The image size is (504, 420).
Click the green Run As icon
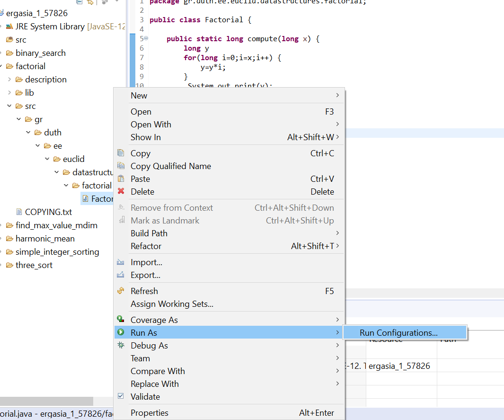point(121,332)
